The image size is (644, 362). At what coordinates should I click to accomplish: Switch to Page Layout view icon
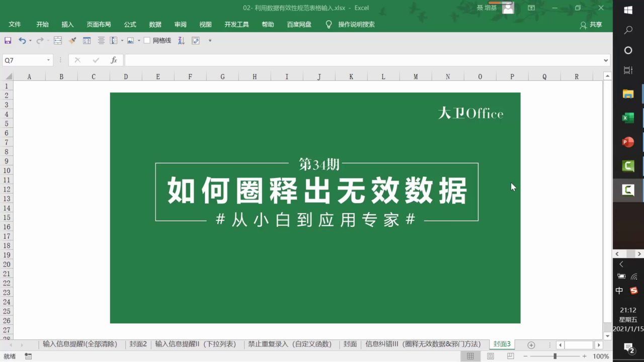490,356
